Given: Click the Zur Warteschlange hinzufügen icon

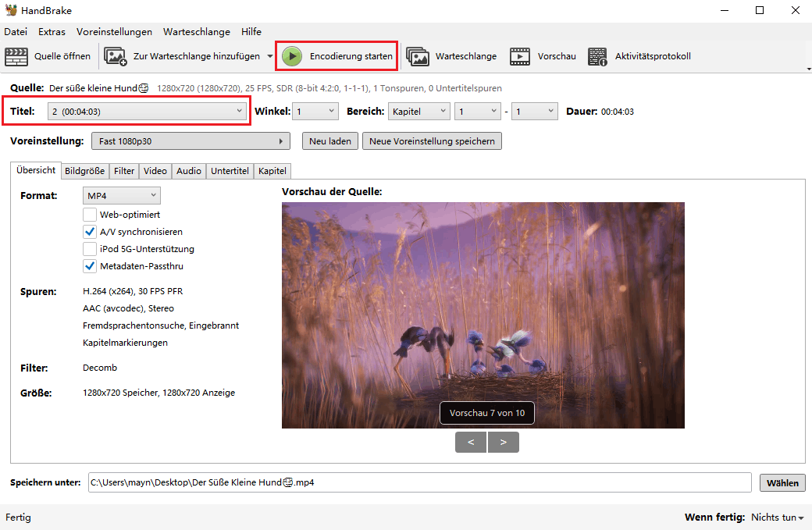Looking at the screenshot, I should tap(116, 56).
